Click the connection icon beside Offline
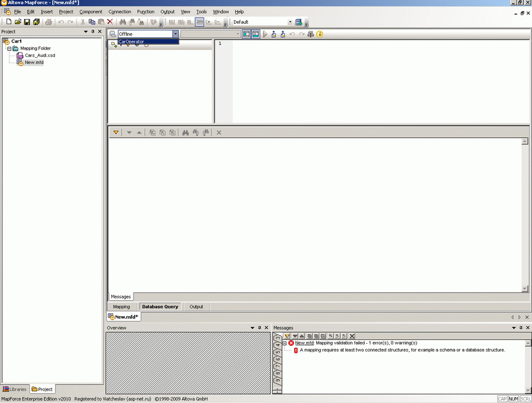Screen dimensions: 532x403 (x=113, y=34)
